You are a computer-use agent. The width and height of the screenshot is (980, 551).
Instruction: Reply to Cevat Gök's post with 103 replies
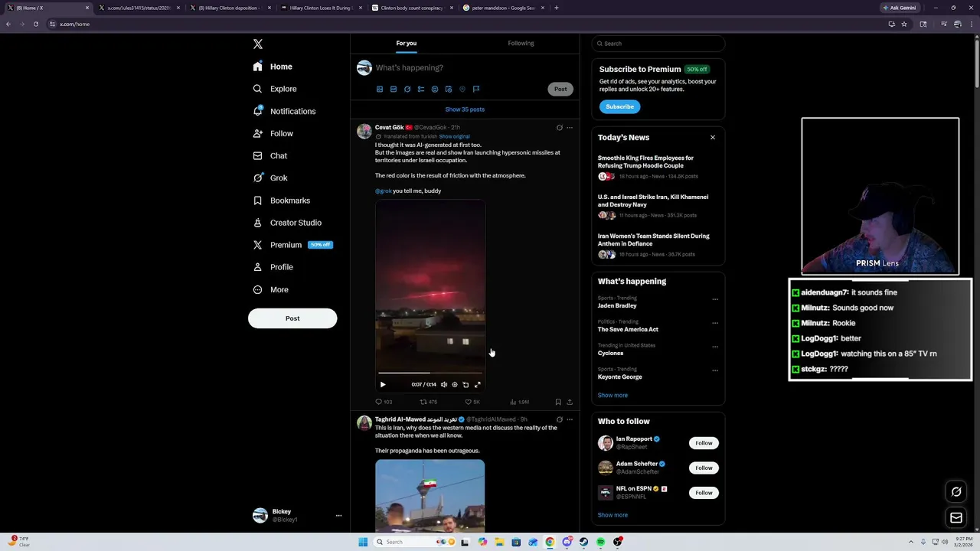click(x=384, y=402)
